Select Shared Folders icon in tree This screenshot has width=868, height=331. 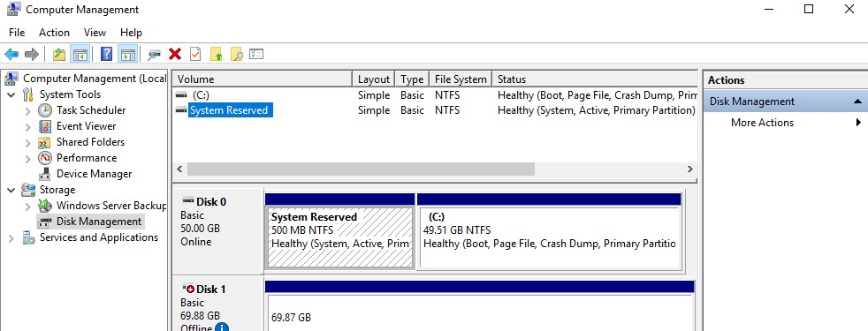[45, 143]
